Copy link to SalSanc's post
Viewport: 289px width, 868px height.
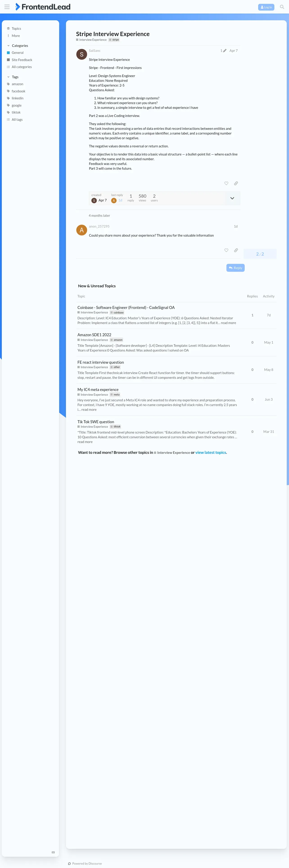coord(236,183)
